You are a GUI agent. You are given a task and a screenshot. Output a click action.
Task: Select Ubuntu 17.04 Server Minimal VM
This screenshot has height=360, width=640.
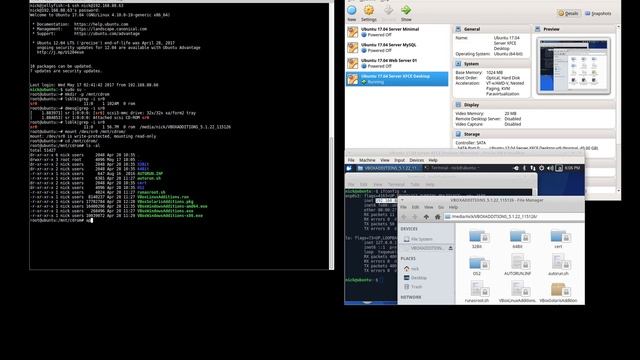[397, 32]
